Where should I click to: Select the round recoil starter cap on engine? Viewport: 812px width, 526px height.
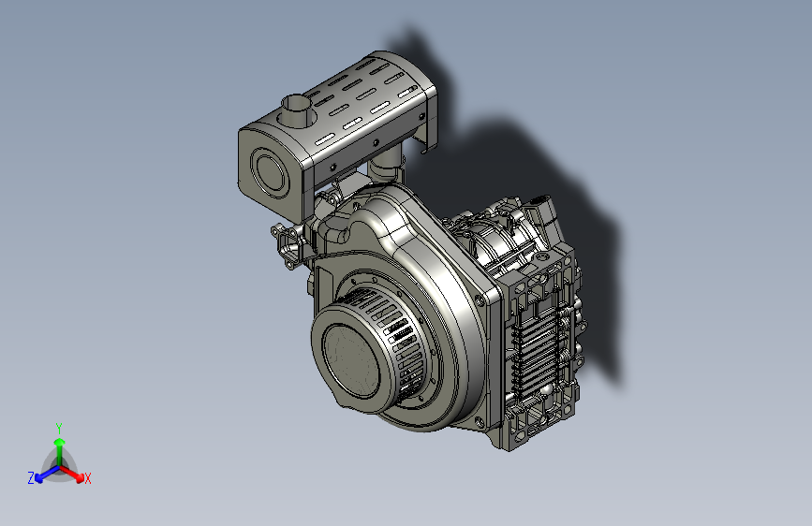pyautogui.click(x=352, y=359)
